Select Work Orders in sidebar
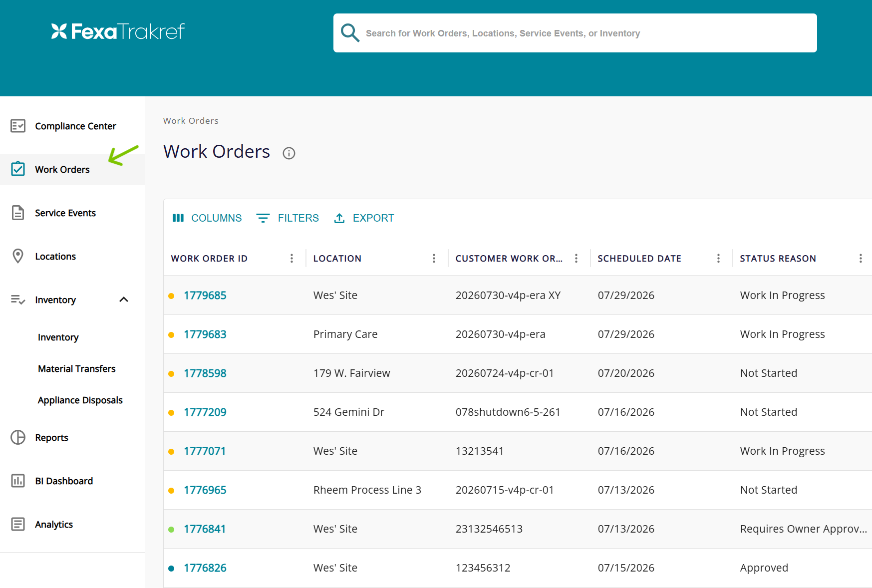The image size is (872, 588). 72,169
